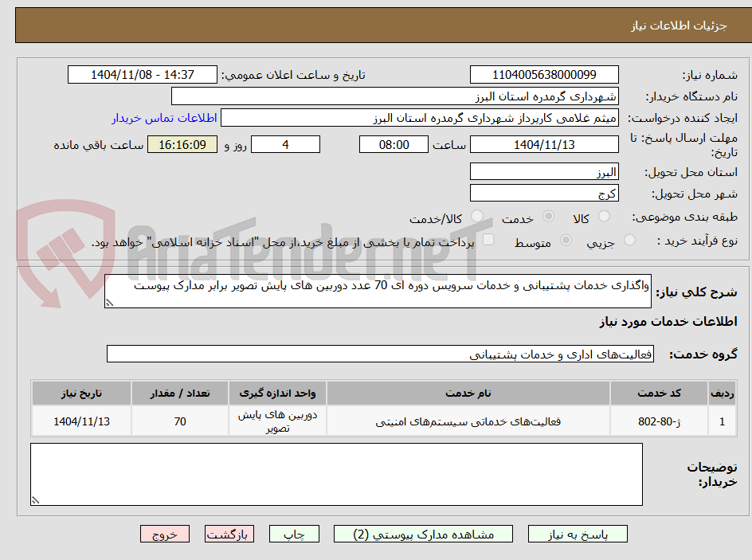Image resolution: width=752 pixels, height=560 pixels.
Task: Click the resize handle of description box
Action: click(109, 303)
